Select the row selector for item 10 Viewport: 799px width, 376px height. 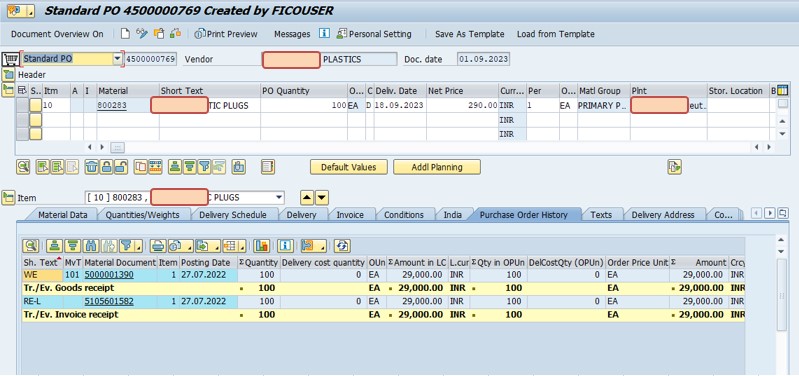click(22, 105)
